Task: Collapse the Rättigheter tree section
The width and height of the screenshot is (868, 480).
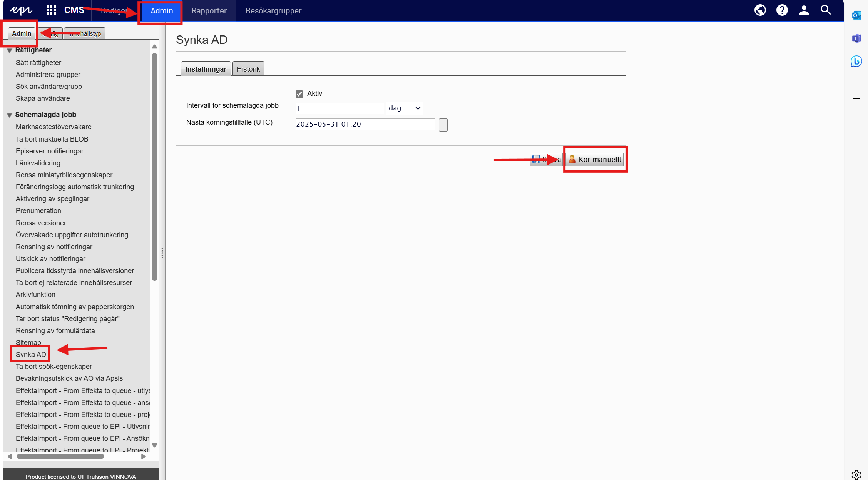Action: (10, 50)
